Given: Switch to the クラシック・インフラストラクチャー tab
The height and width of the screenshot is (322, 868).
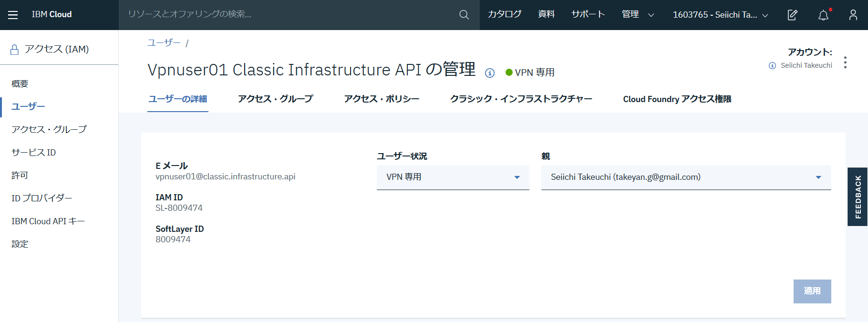Looking at the screenshot, I should tap(521, 99).
